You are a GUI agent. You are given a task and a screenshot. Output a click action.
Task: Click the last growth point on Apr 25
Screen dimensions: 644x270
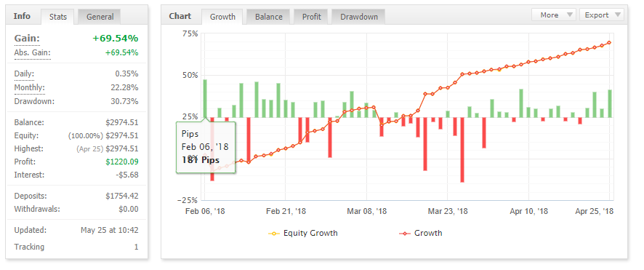coord(609,43)
